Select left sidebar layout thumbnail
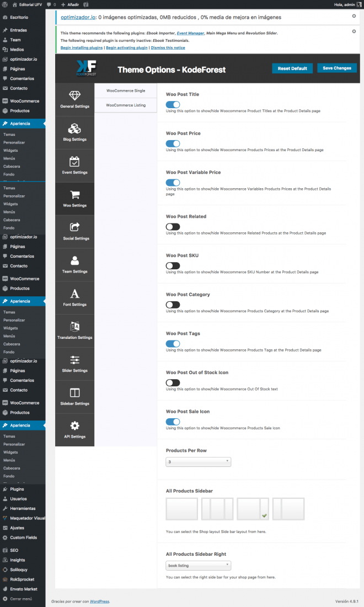Image resolution: width=364 pixels, height=607 pixels. click(x=288, y=509)
